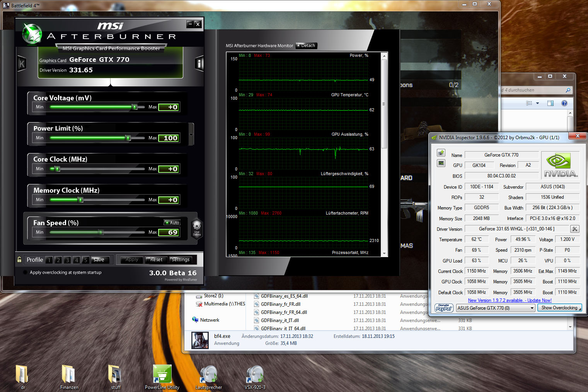Click the Memory Clock slider handle
Image resolution: width=588 pixels, height=392 pixels.
click(x=80, y=199)
